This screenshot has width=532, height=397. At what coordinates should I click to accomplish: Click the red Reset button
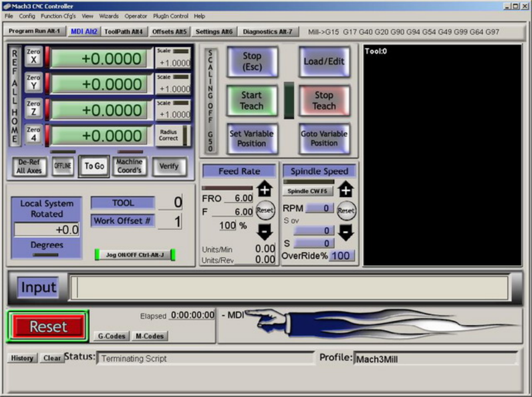[48, 327]
